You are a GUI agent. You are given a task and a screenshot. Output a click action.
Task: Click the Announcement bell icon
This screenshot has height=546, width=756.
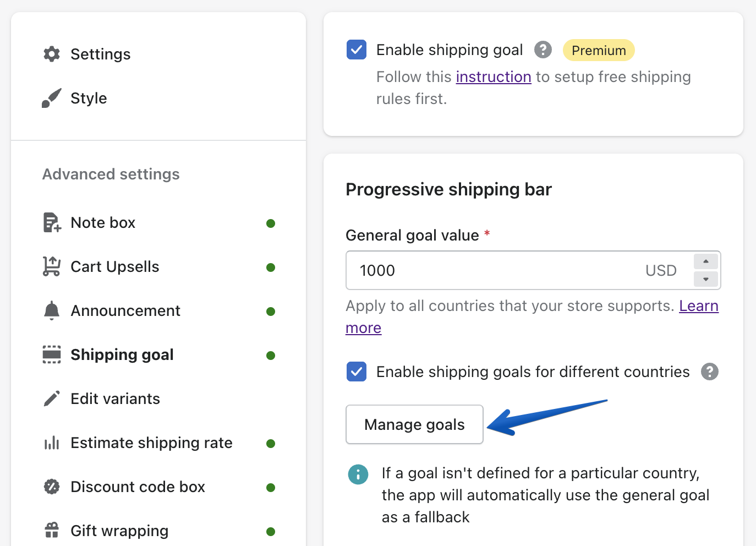coord(52,311)
